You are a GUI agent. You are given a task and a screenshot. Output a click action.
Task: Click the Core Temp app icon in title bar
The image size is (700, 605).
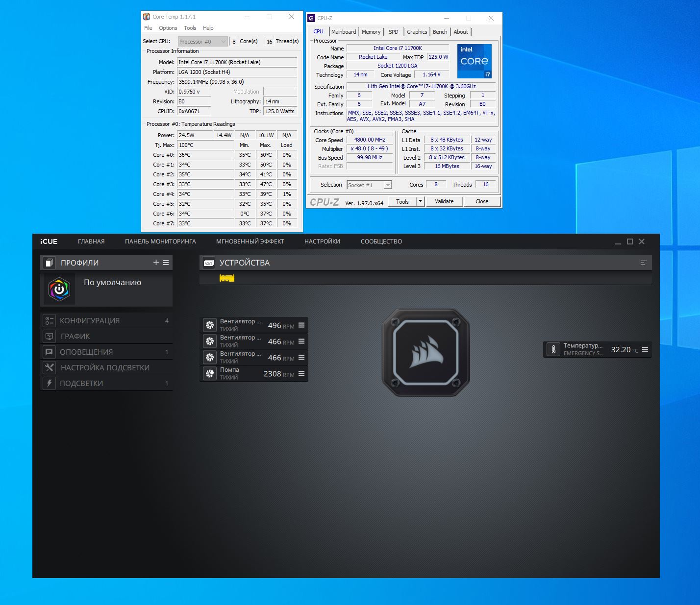pyautogui.click(x=147, y=17)
